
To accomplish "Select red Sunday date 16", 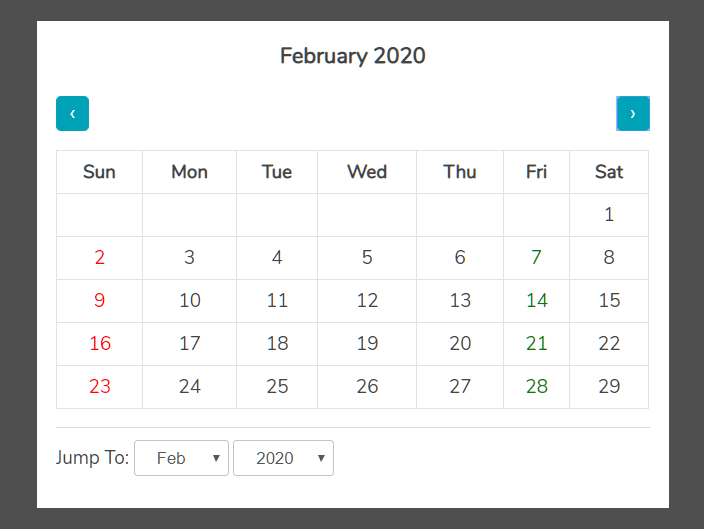I will pos(99,344).
